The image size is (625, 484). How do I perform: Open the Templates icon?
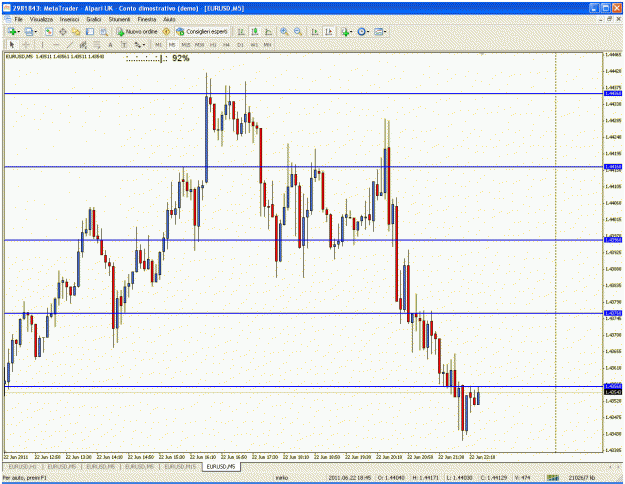coord(378,31)
